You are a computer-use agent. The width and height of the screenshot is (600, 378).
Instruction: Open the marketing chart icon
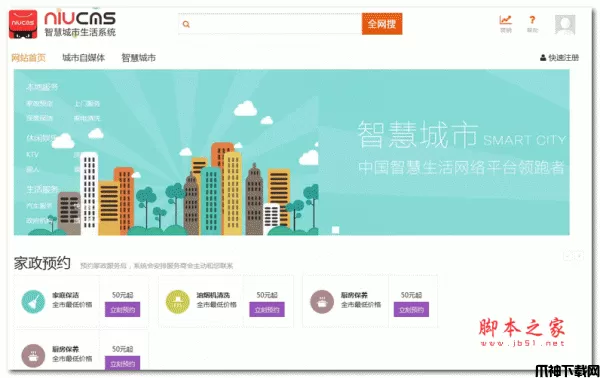tap(505, 20)
